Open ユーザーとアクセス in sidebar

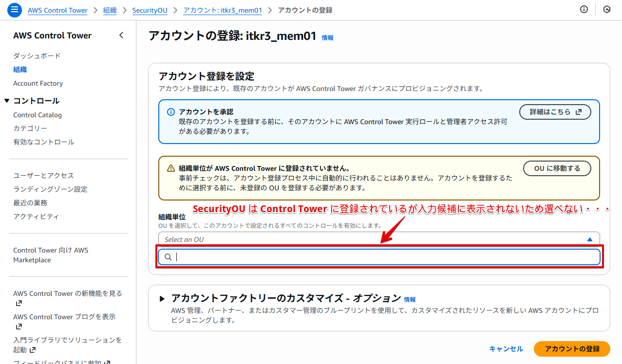(x=43, y=175)
